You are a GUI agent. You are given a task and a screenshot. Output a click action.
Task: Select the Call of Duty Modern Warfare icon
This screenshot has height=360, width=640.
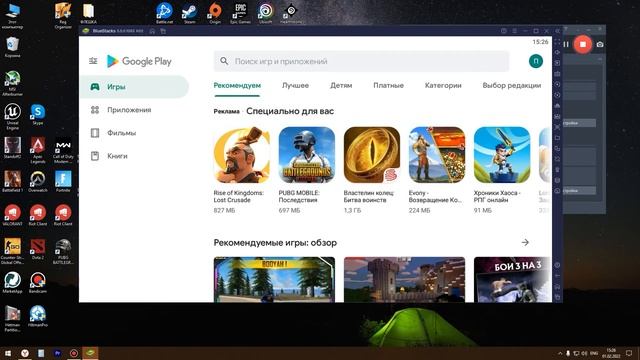tap(63, 150)
